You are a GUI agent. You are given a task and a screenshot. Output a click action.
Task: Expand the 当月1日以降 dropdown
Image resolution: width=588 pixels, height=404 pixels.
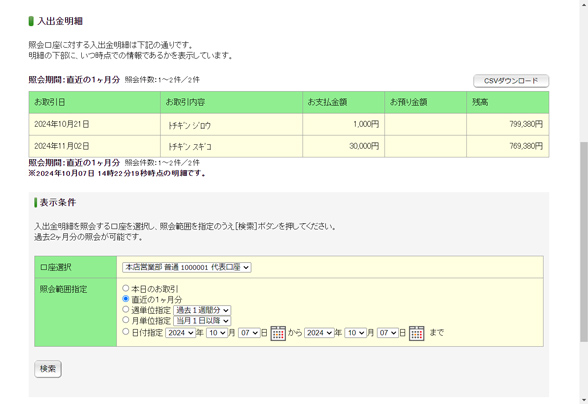pyautogui.click(x=202, y=321)
